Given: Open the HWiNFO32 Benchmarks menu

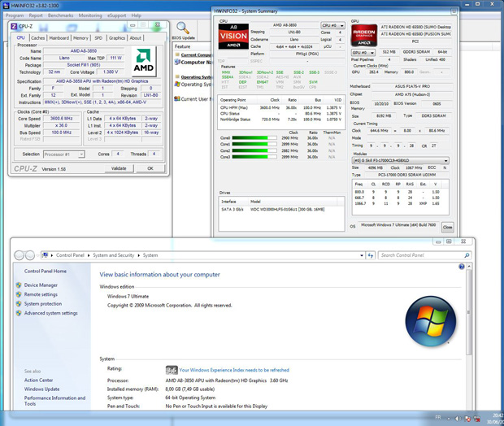Looking at the screenshot, I should pyautogui.click(x=60, y=15).
